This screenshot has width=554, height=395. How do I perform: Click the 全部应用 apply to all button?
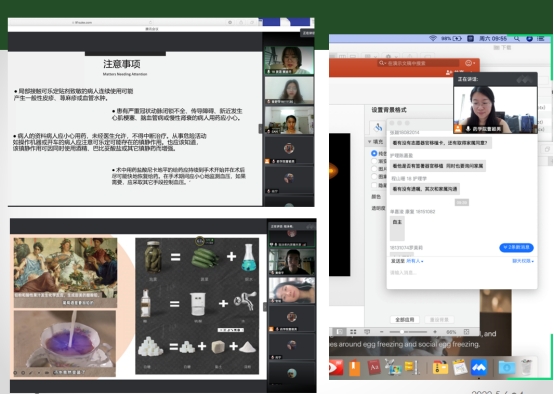click(x=404, y=319)
